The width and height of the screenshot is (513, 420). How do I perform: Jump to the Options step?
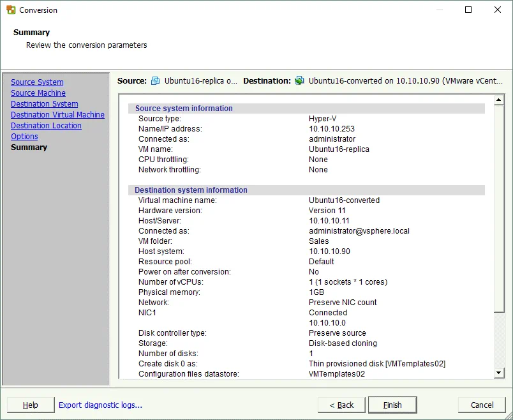pyautogui.click(x=24, y=137)
